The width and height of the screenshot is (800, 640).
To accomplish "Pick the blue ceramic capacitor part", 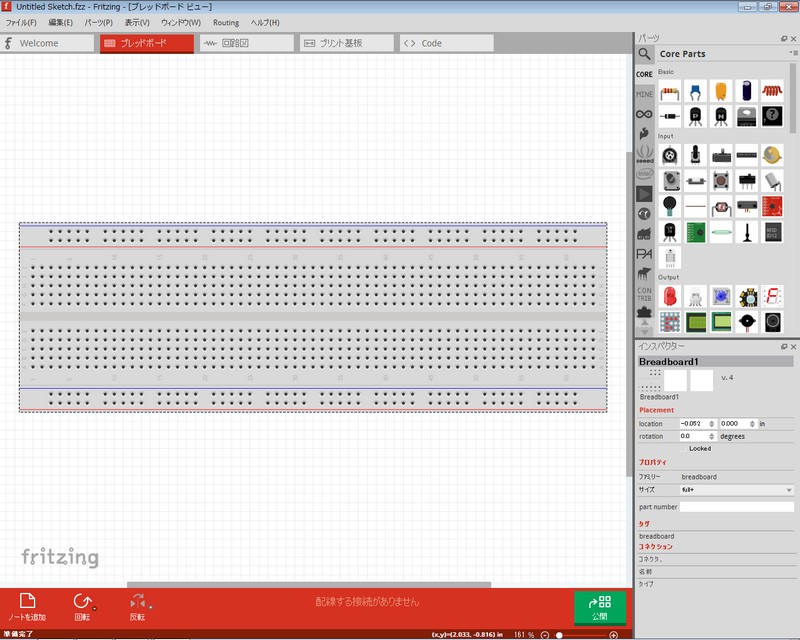I will (695, 92).
